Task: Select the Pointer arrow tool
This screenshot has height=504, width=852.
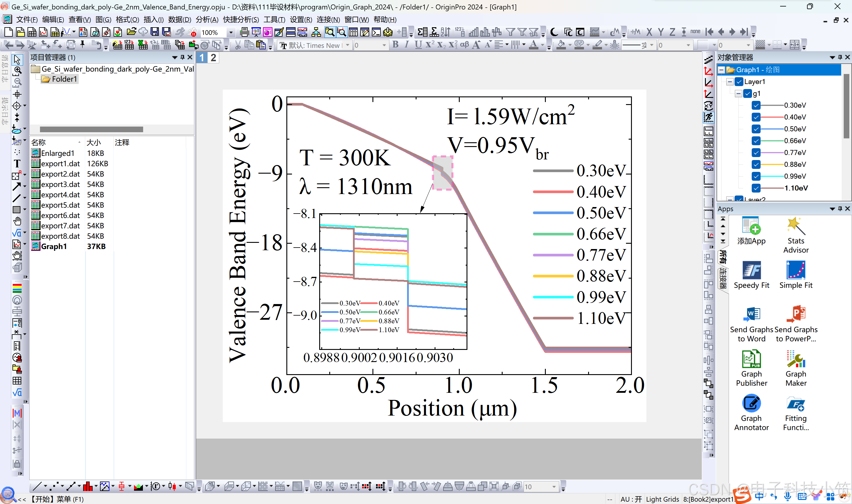Action: click(17, 59)
